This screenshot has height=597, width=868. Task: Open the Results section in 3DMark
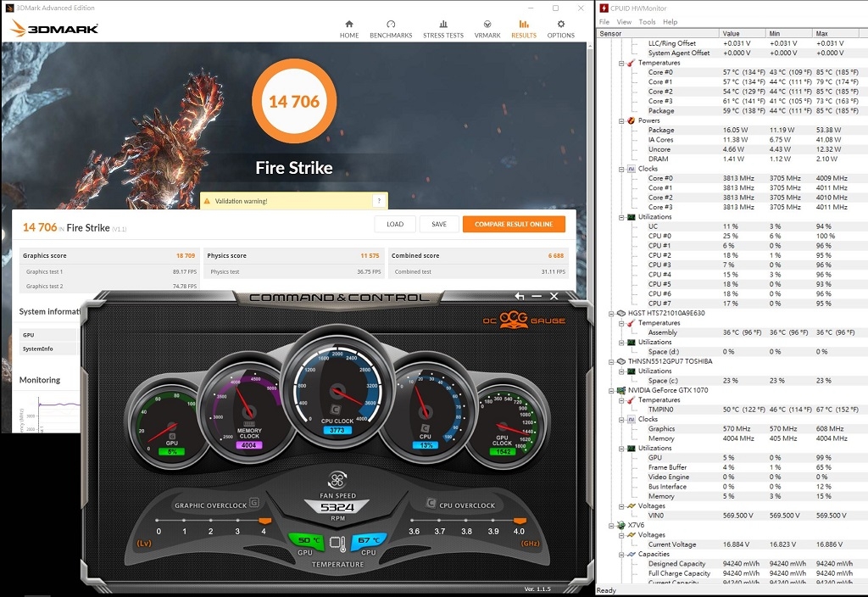(524, 30)
